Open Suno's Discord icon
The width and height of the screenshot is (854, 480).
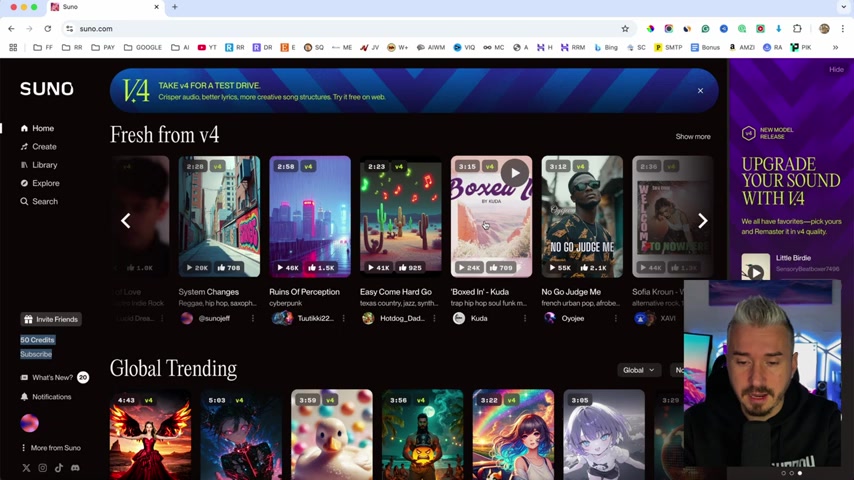(x=75, y=468)
